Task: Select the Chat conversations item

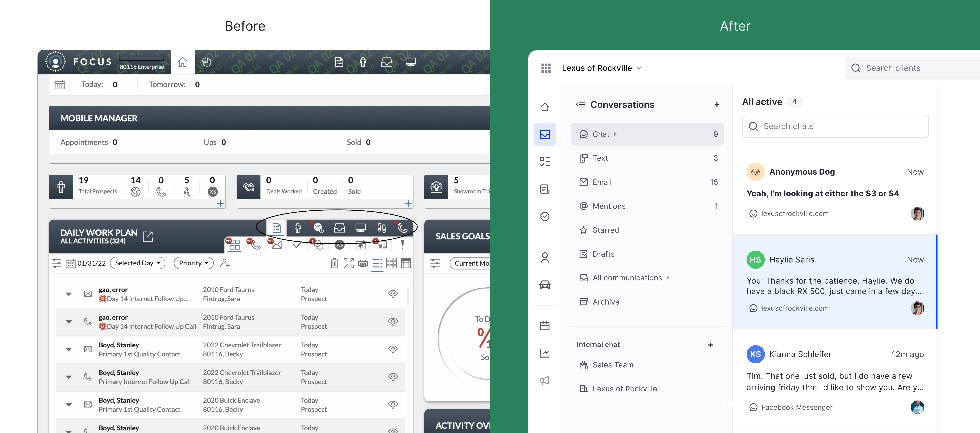Action: [x=647, y=134]
